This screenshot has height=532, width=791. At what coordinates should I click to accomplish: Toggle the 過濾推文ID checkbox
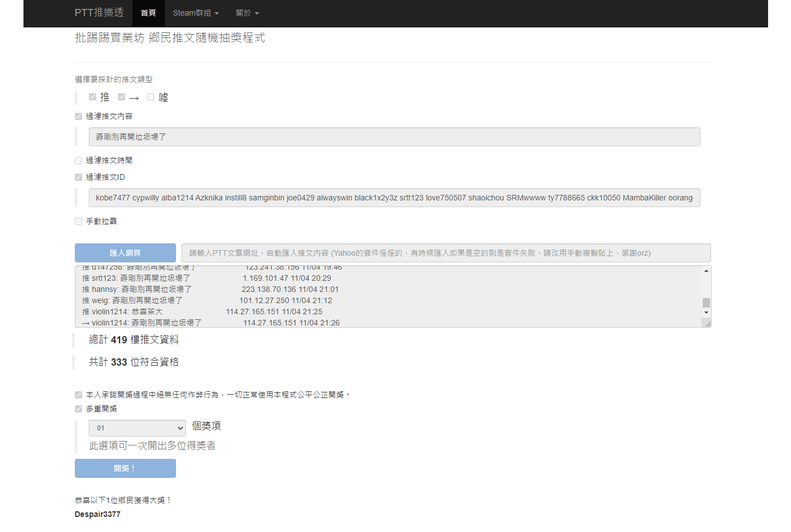click(78, 177)
